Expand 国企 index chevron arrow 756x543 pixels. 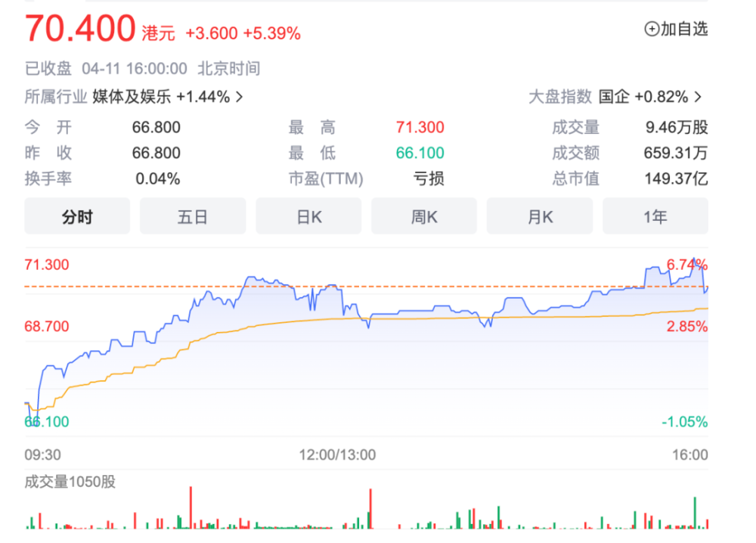(697, 98)
